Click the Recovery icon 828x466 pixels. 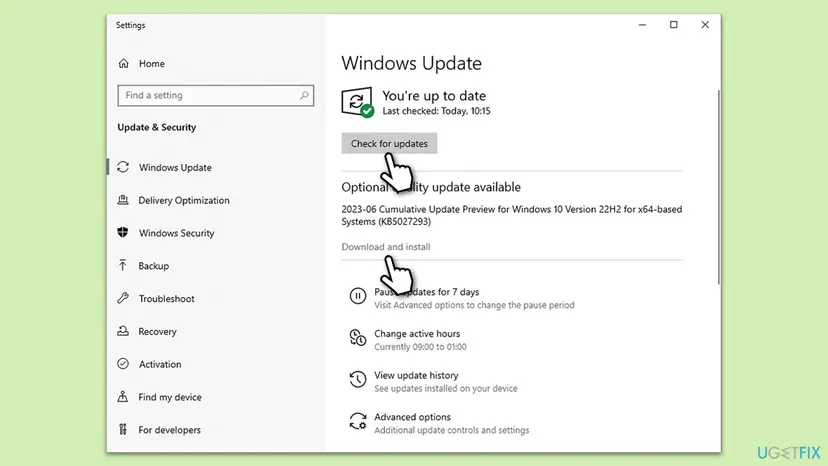point(123,331)
